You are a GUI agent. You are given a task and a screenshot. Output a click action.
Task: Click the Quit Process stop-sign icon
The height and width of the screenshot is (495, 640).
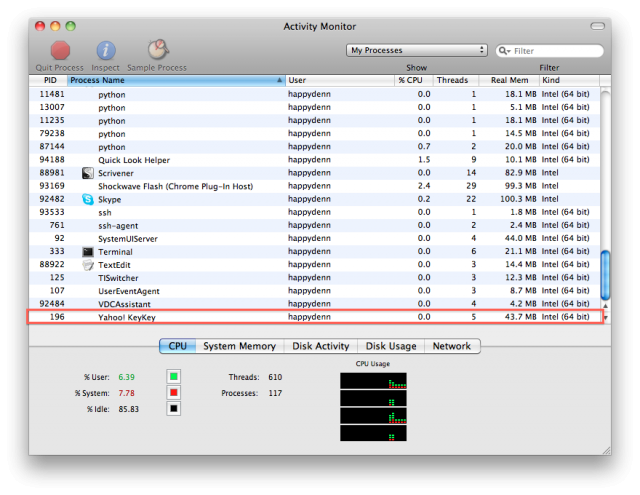click(x=60, y=51)
